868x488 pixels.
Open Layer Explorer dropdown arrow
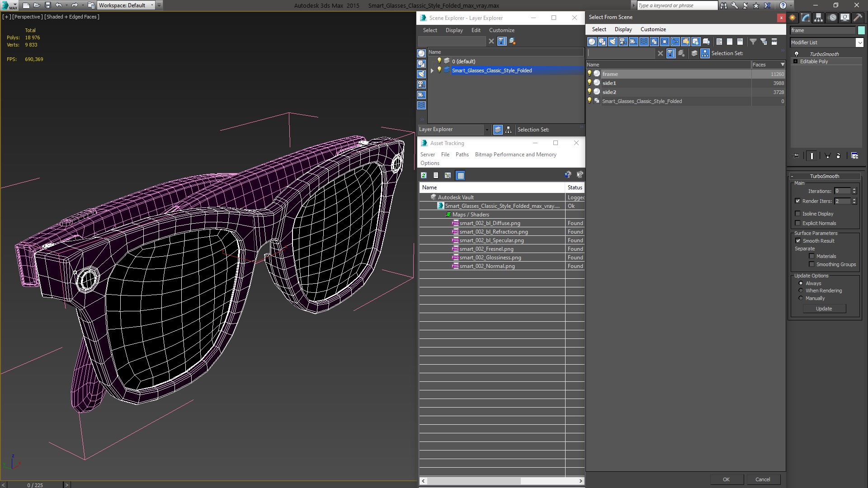tap(487, 130)
